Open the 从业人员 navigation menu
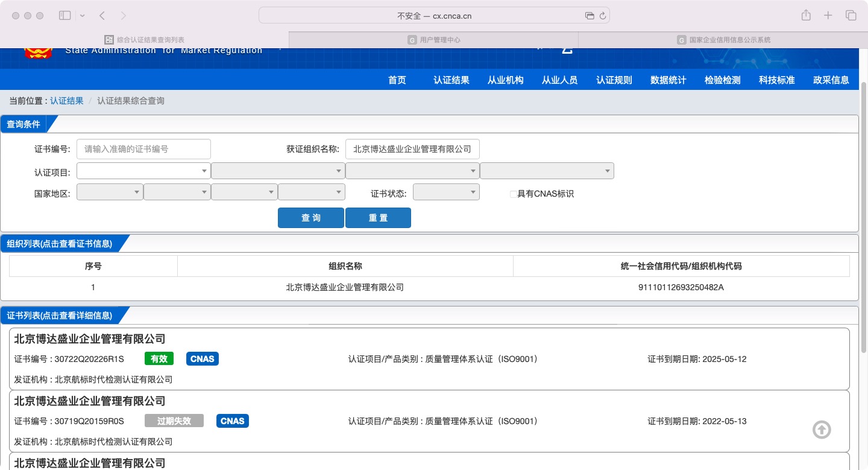 pyautogui.click(x=560, y=80)
